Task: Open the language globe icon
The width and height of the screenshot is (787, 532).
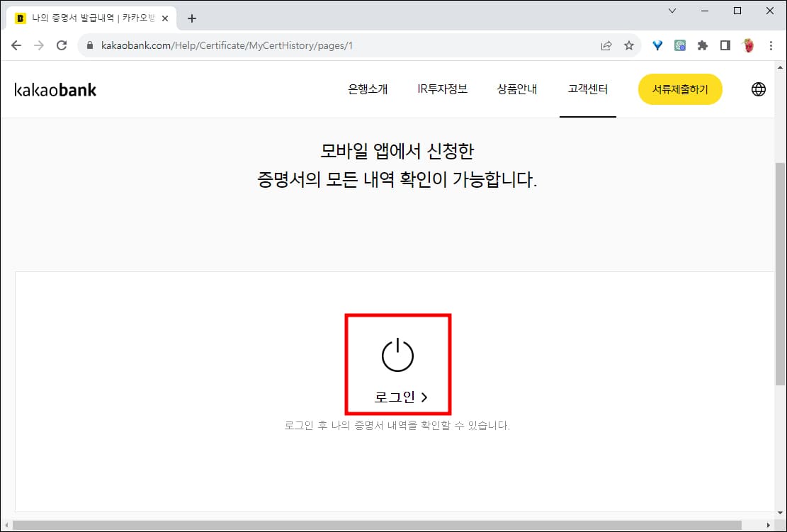Action: pyautogui.click(x=758, y=89)
